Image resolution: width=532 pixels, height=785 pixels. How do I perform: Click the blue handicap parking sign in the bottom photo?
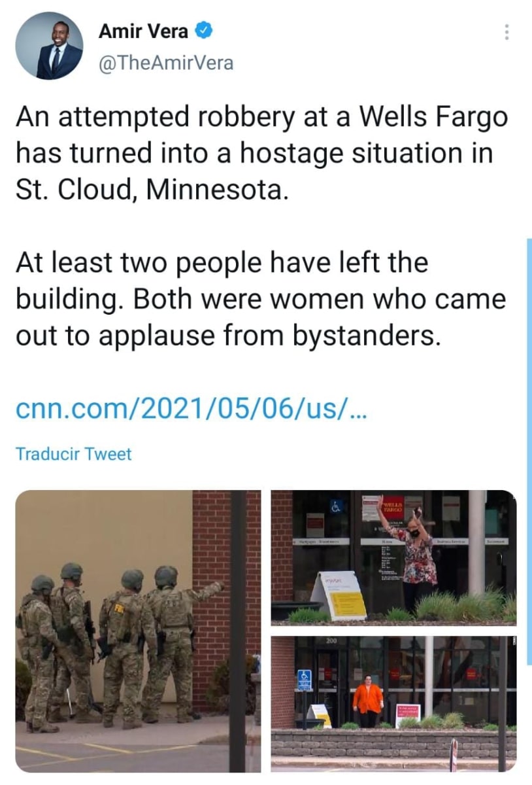click(305, 680)
